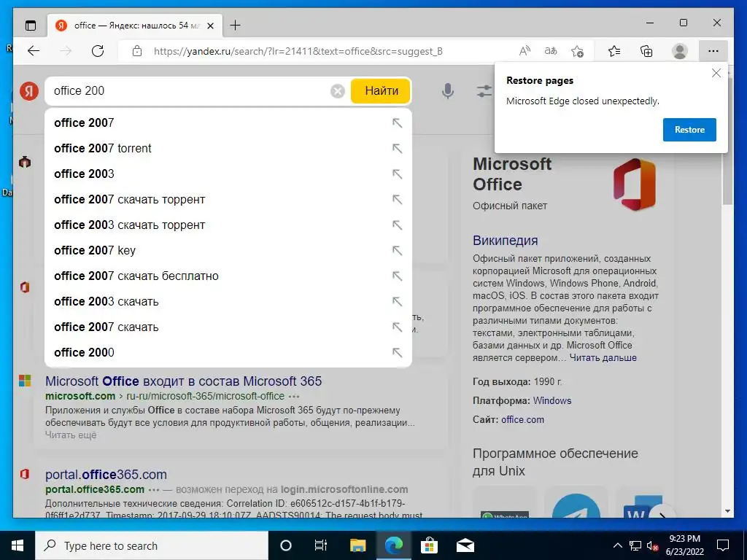Open the clock showing 9:23 PM

click(684, 545)
